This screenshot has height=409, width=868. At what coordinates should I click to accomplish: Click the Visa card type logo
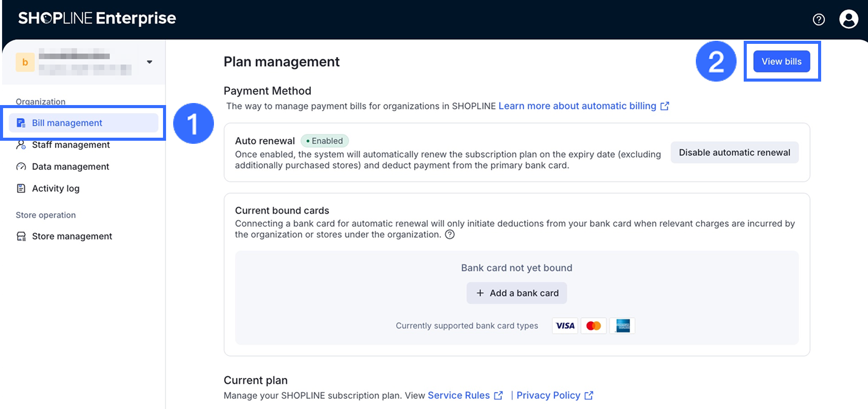565,326
